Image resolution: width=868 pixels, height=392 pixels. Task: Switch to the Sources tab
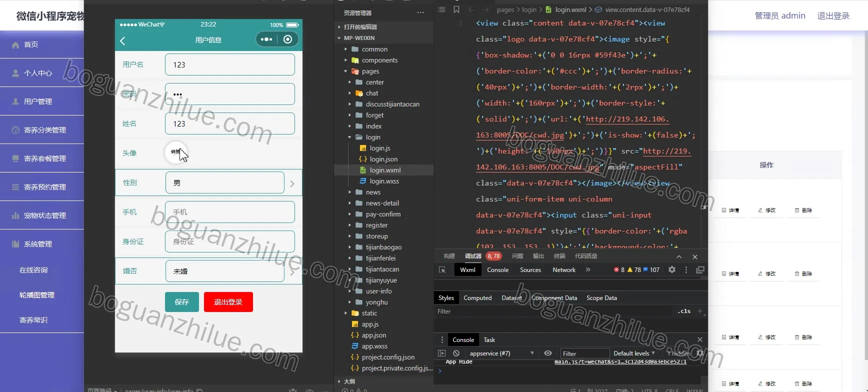tap(530, 270)
